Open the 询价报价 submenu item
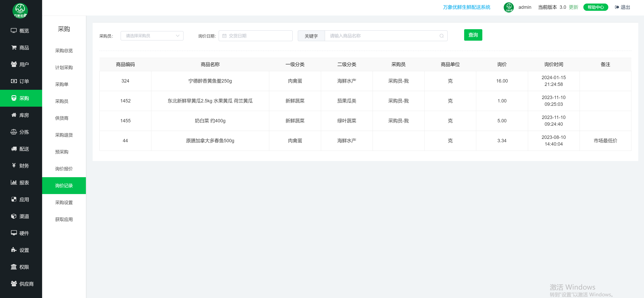This screenshot has width=644, height=298. (x=64, y=169)
